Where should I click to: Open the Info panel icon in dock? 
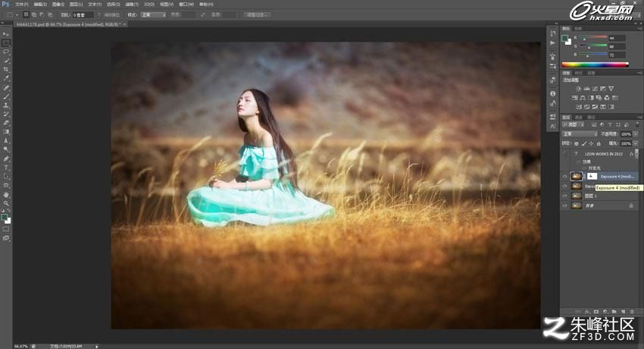553,93
